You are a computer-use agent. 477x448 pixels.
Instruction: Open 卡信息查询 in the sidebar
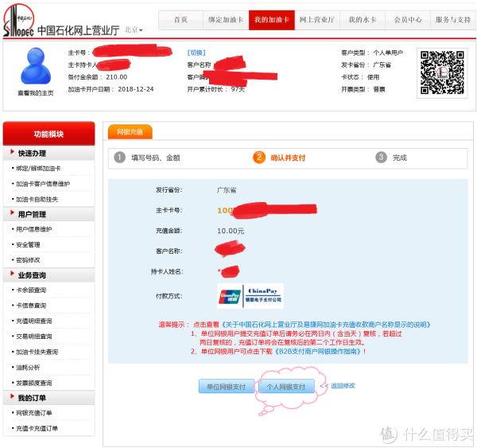click(31, 306)
